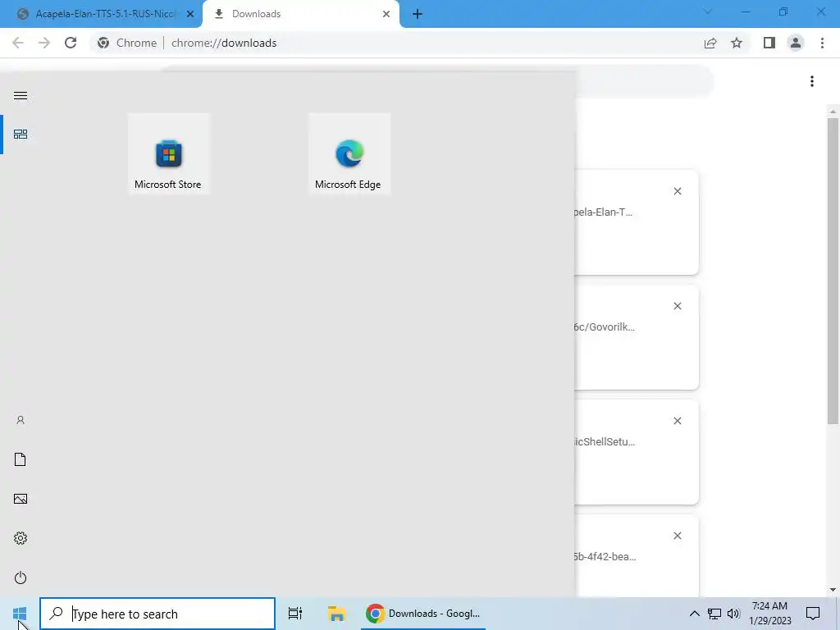
Task: Open the Chrome tab search chevron
Action: [x=708, y=11]
